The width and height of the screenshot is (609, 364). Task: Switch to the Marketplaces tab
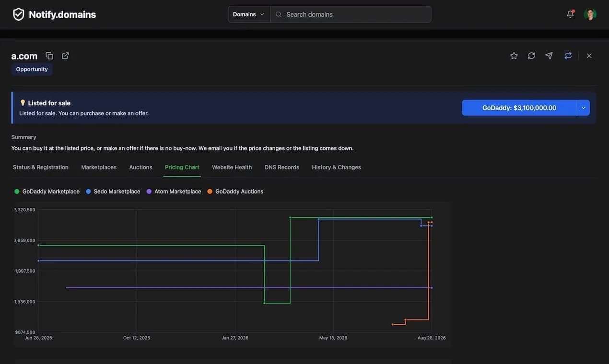click(99, 167)
